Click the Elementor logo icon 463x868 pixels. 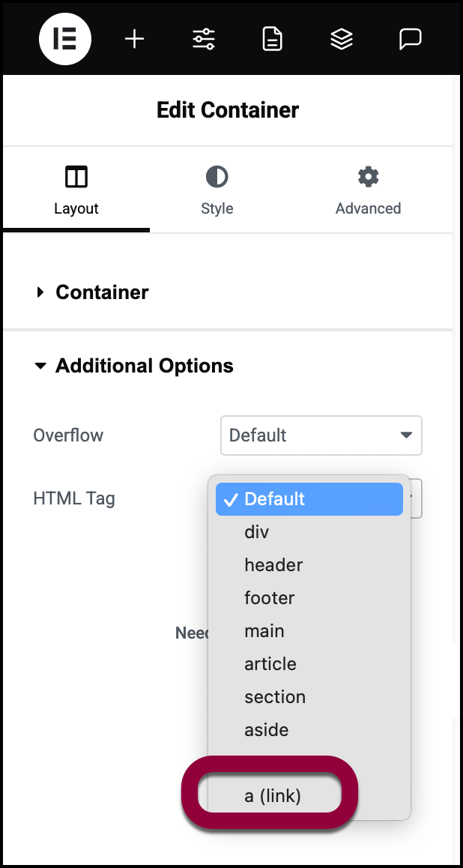pos(65,39)
